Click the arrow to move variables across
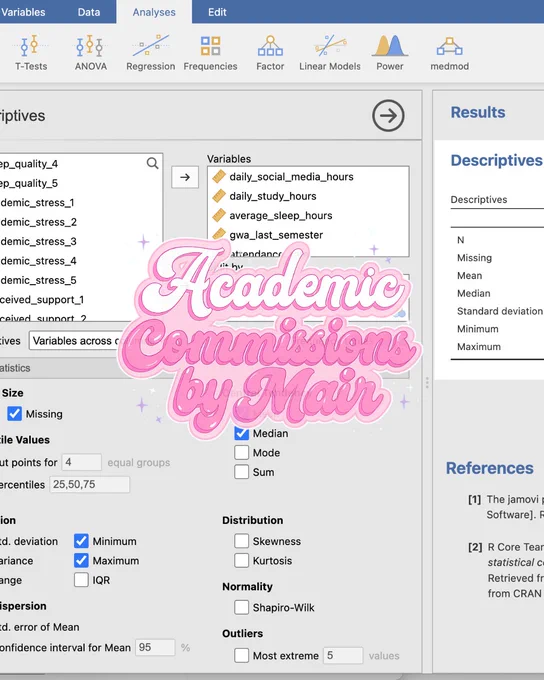Image resolution: width=544 pixels, height=680 pixels. coord(185,177)
